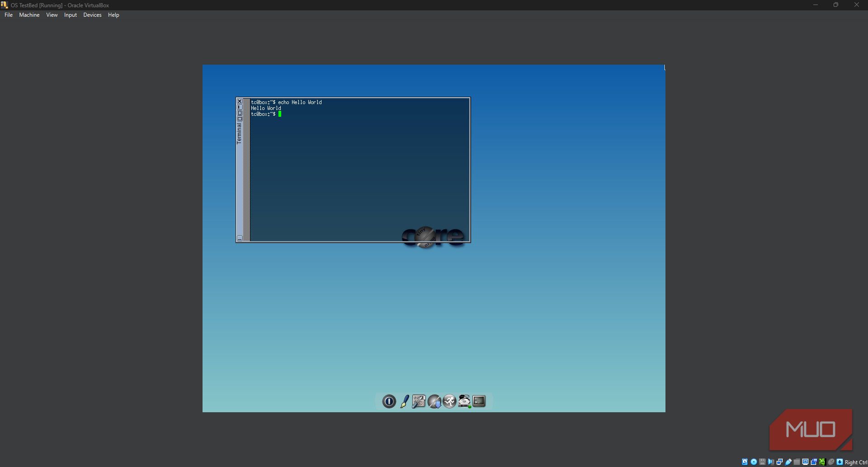Click the Exit power icon in the dock

(389, 401)
